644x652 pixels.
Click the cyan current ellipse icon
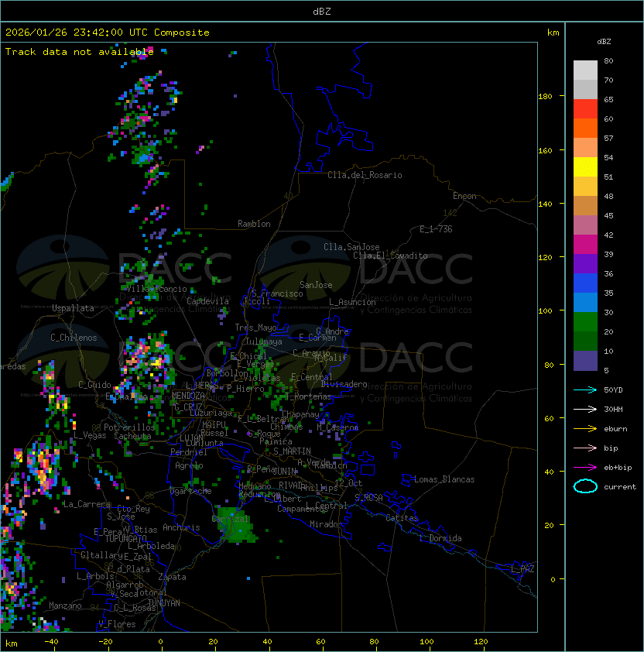click(585, 486)
